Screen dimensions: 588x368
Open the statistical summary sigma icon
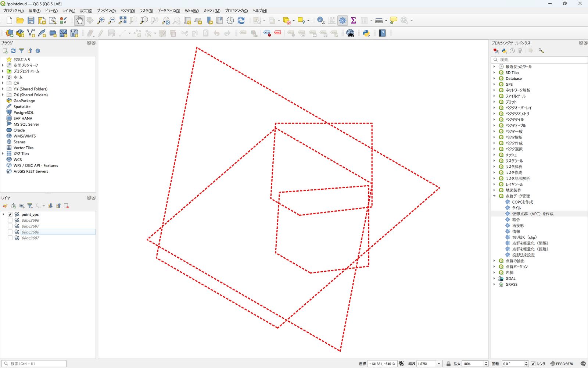(354, 21)
